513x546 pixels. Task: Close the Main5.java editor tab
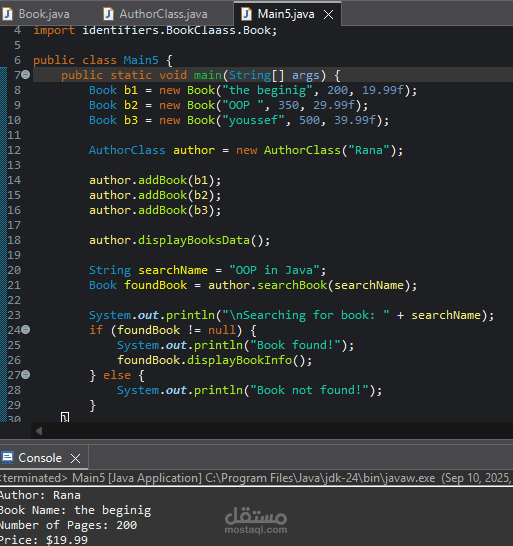pyautogui.click(x=328, y=15)
